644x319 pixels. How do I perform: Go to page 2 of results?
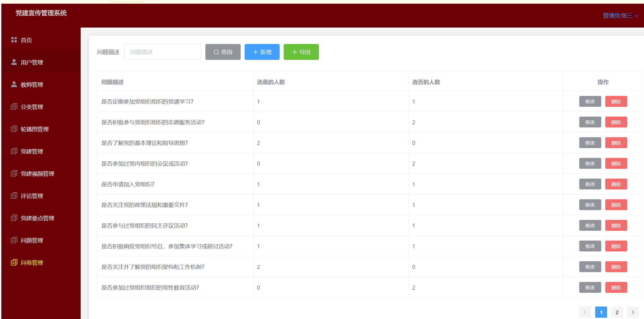point(617,312)
